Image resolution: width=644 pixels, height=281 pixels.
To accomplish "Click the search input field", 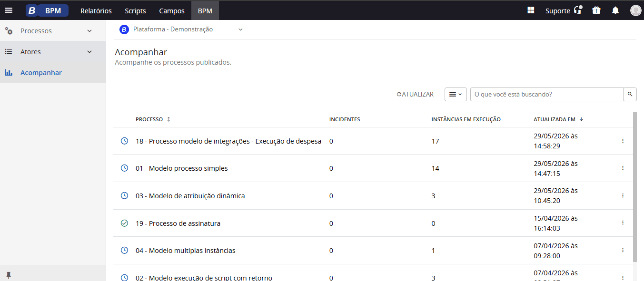I will 547,94.
